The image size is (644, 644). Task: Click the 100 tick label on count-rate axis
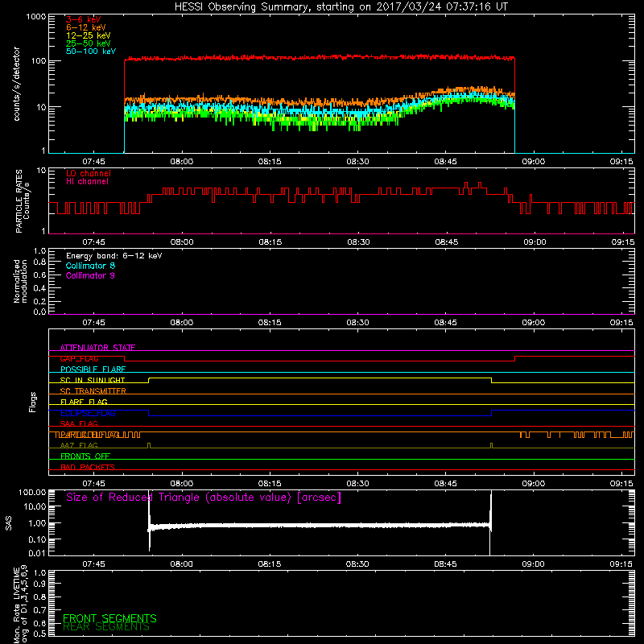pyautogui.click(x=38, y=61)
